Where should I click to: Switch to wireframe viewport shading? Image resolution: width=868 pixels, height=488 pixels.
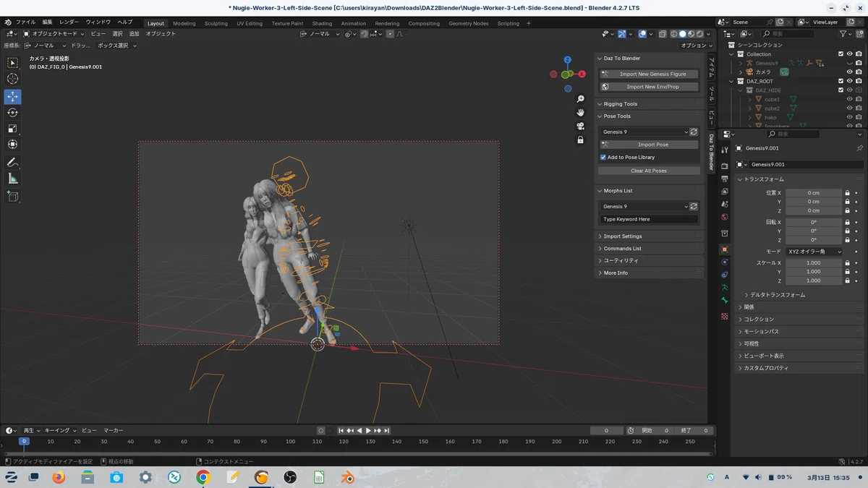click(673, 34)
